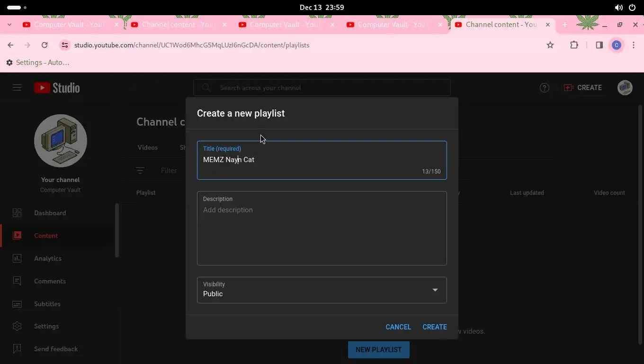
Task: Click the YouTube Studio logo
Action: click(x=57, y=88)
